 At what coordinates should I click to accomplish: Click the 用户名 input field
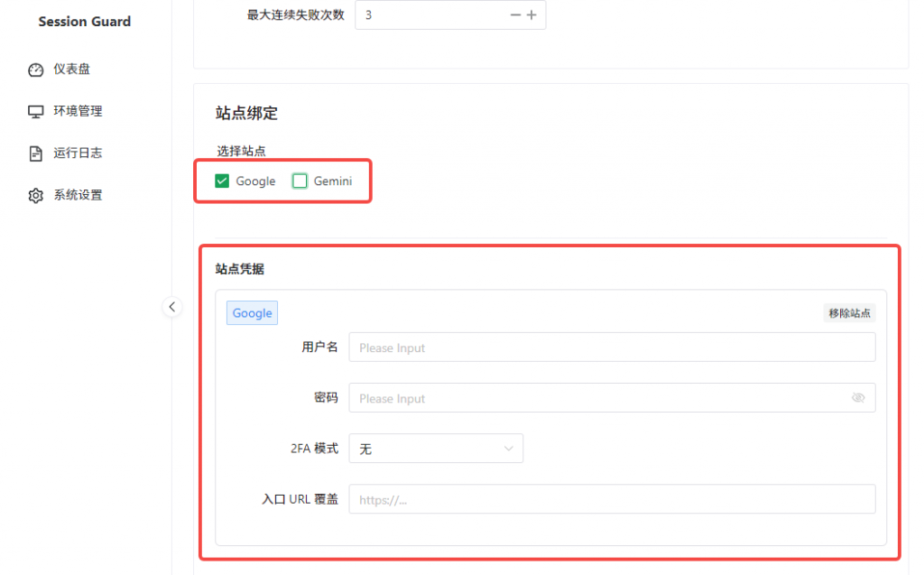(x=612, y=348)
